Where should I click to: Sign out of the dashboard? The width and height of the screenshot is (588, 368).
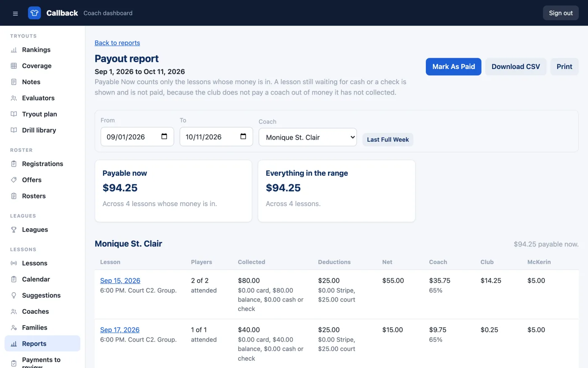[x=561, y=13]
